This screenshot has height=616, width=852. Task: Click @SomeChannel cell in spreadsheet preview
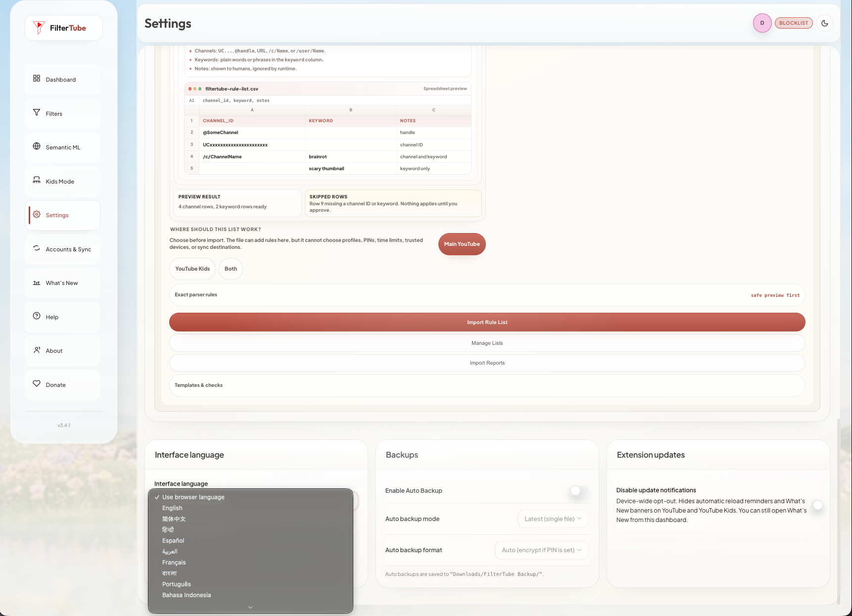[252, 133]
